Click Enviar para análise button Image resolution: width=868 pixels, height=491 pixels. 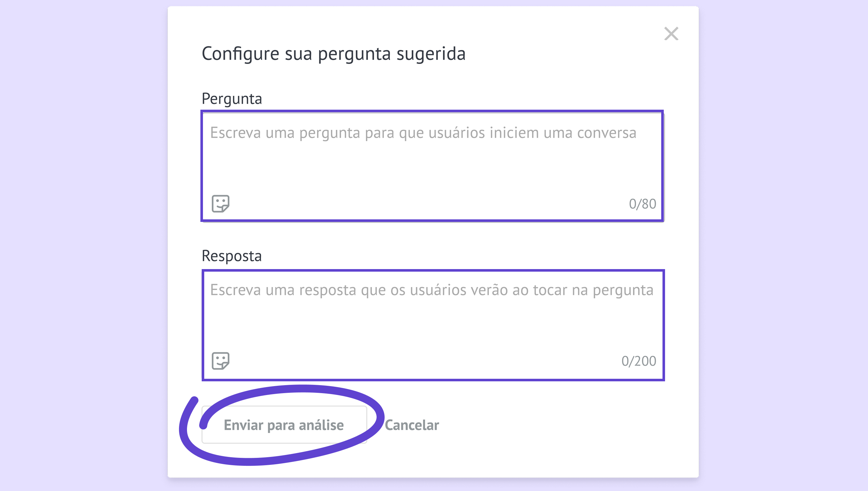pyautogui.click(x=284, y=425)
